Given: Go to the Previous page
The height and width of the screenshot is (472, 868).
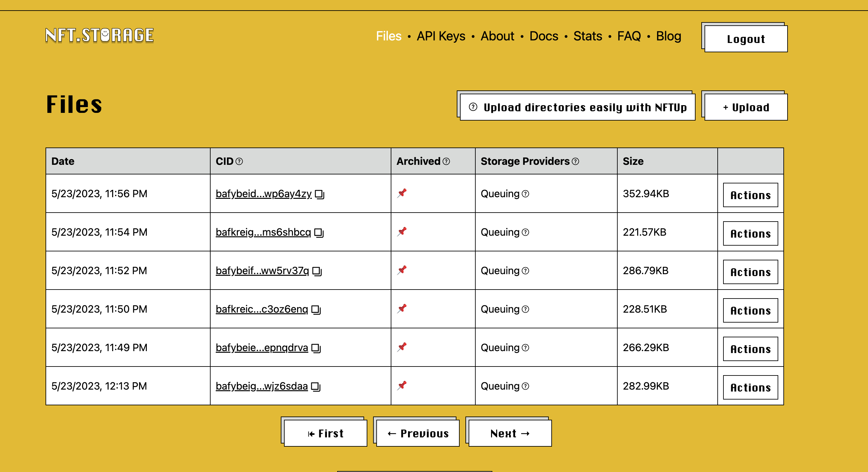Looking at the screenshot, I should coord(418,433).
